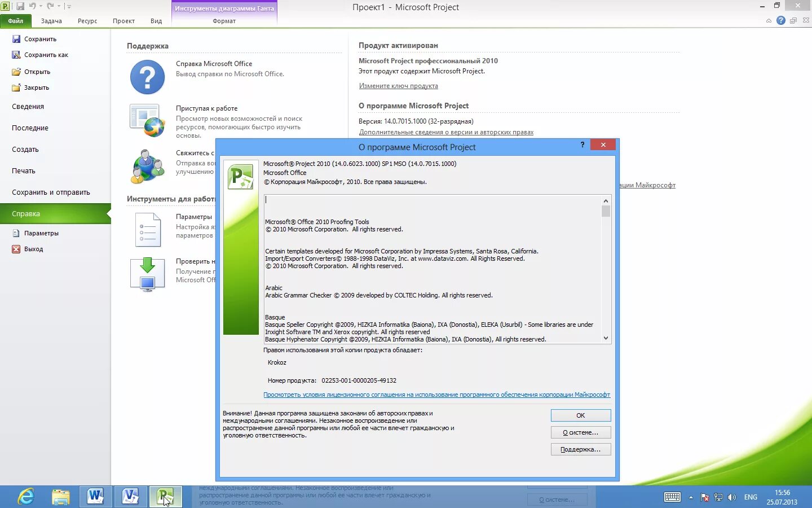812x508 pixels.
Task: Click the О системе... button
Action: pyautogui.click(x=581, y=432)
